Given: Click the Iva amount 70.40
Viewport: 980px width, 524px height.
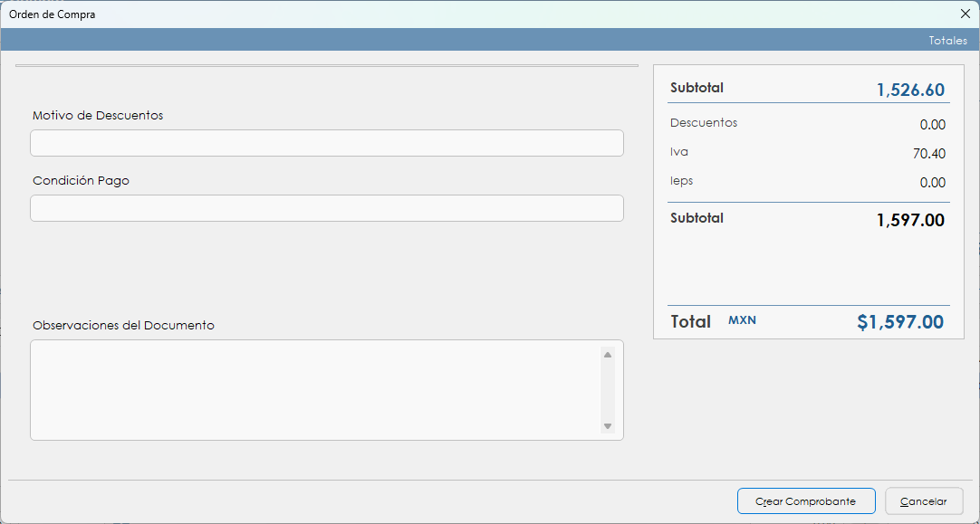Looking at the screenshot, I should 928,154.
